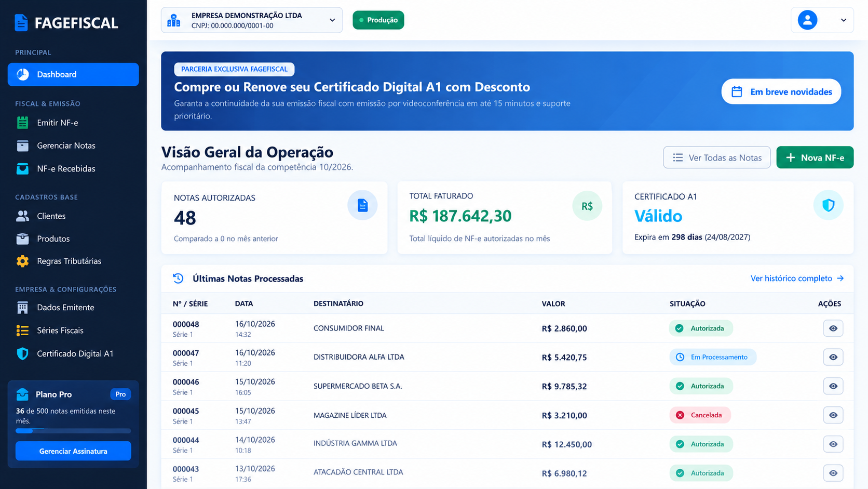Click the Séries Fiscais list icon
868x489 pixels.
point(22,330)
